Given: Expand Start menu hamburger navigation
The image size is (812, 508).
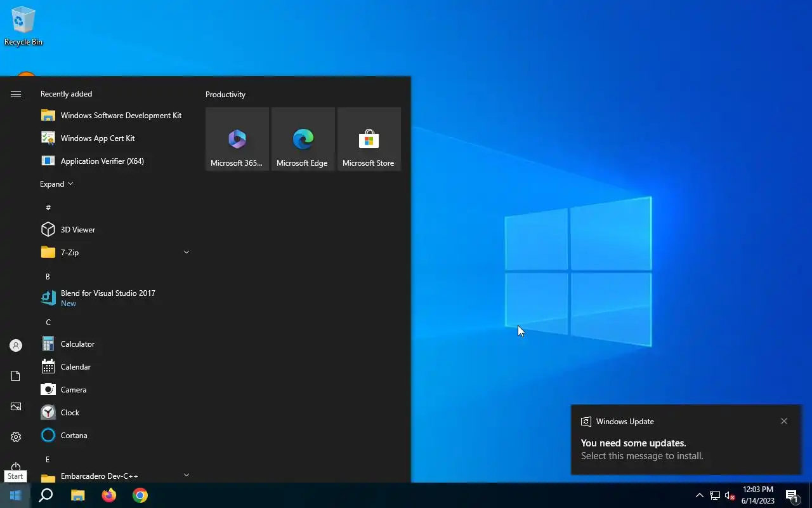Looking at the screenshot, I should click(16, 94).
